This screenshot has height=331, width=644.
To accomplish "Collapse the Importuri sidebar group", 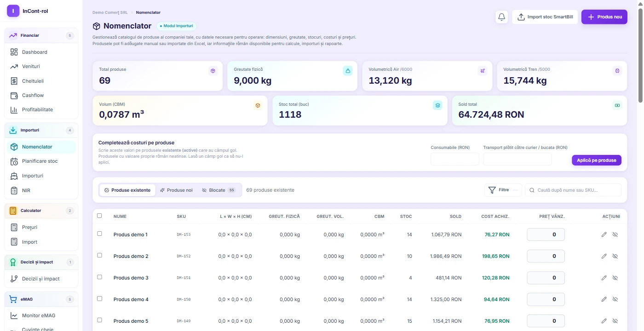I will (41, 130).
